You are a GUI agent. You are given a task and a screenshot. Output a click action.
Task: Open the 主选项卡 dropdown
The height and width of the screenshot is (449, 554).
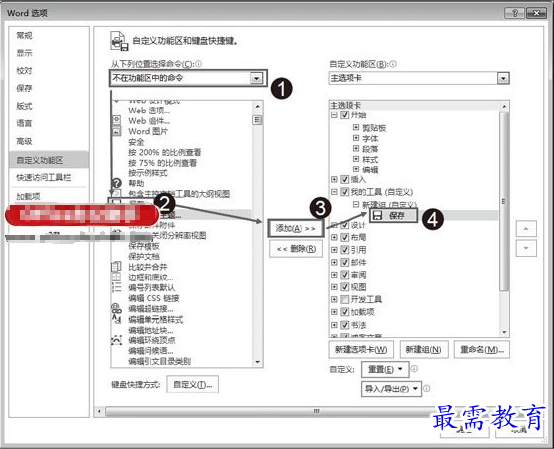pos(503,78)
